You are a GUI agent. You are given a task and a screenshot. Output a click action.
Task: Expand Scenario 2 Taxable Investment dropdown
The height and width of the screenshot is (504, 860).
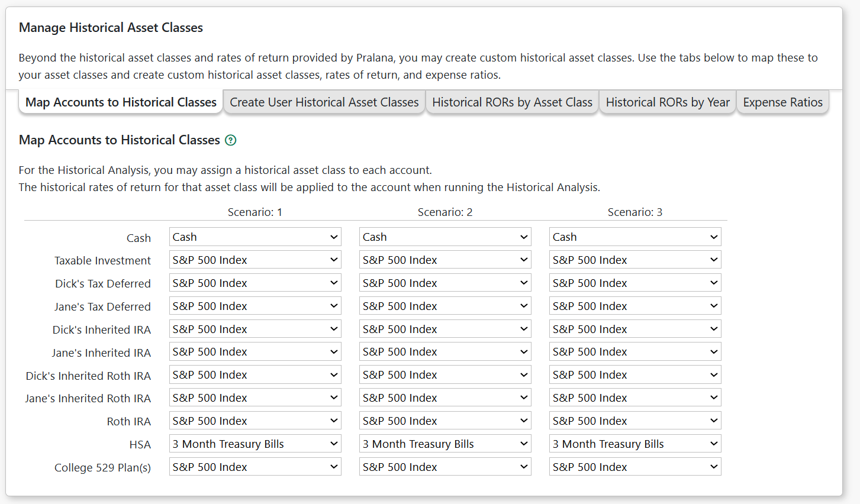coord(445,260)
